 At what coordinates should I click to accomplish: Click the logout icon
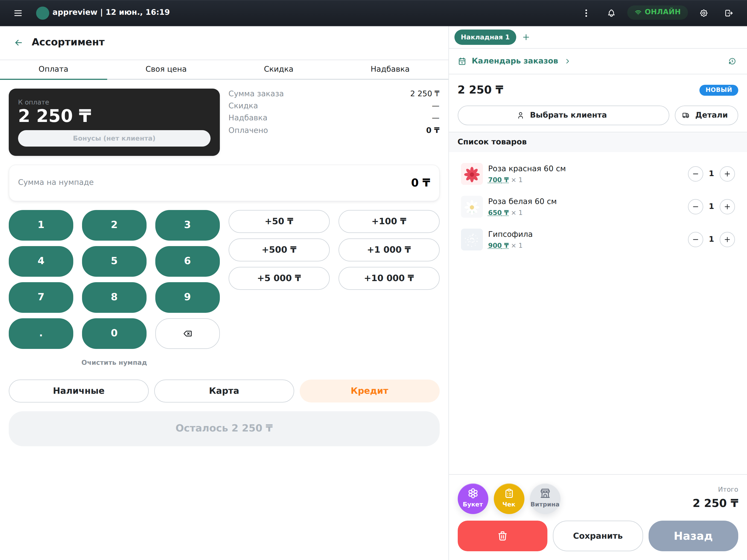729,13
